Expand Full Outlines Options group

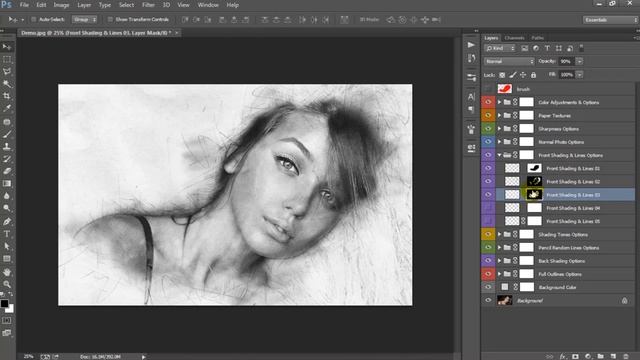tap(499, 274)
